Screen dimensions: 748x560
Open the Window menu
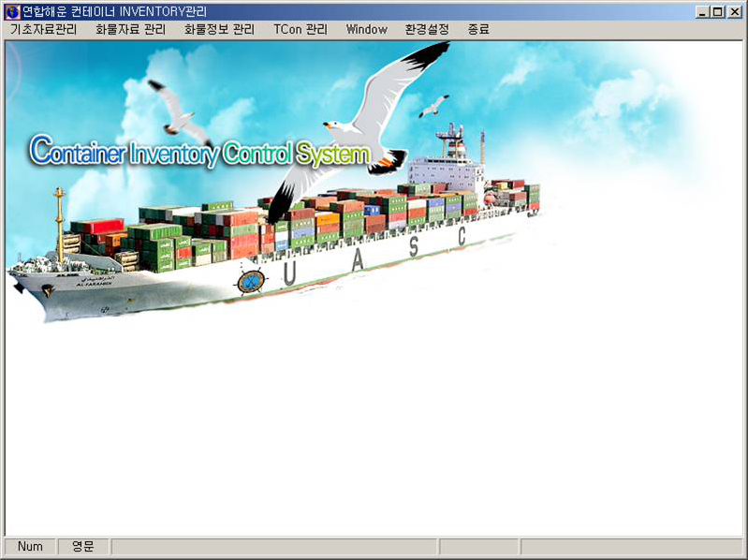[x=366, y=30]
